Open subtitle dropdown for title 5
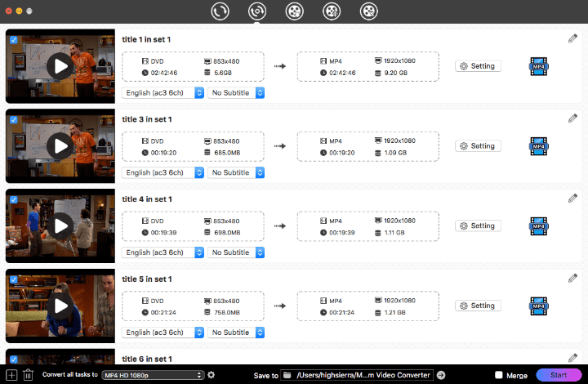 point(236,333)
